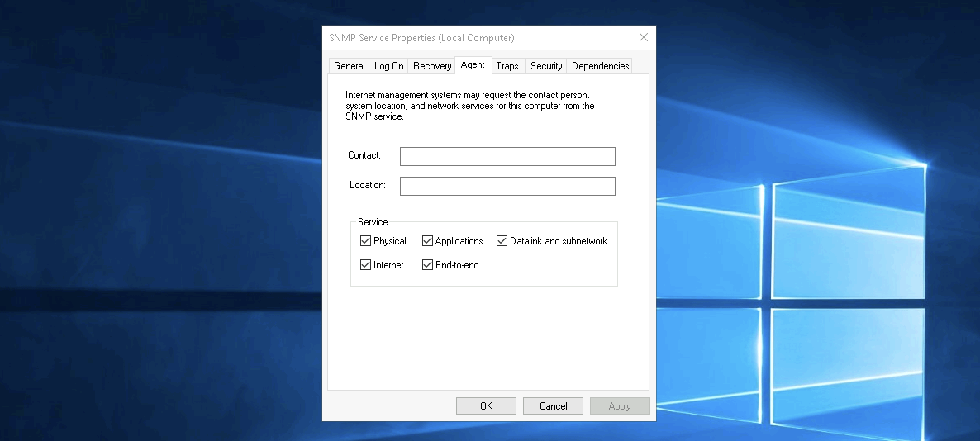Focus the Location input box
The height and width of the screenshot is (441, 980).
coord(507,186)
